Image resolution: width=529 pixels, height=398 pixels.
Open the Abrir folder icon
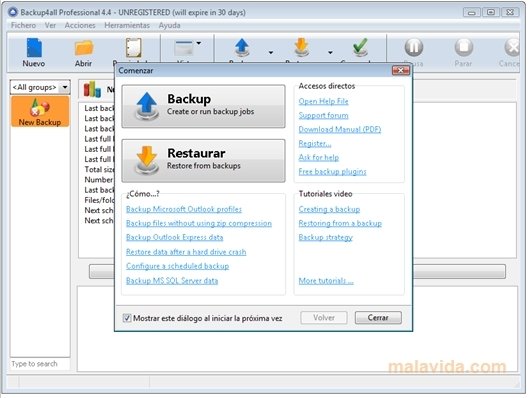point(83,48)
